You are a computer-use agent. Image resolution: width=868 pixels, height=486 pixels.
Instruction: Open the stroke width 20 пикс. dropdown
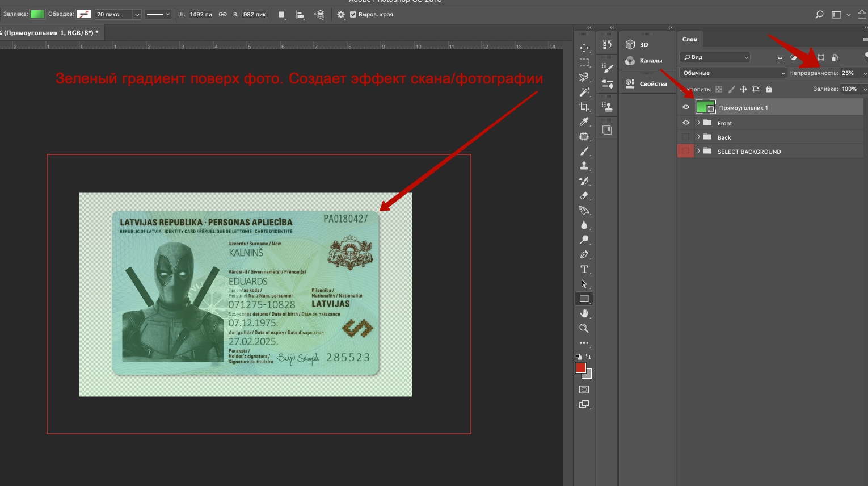[x=137, y=15]
